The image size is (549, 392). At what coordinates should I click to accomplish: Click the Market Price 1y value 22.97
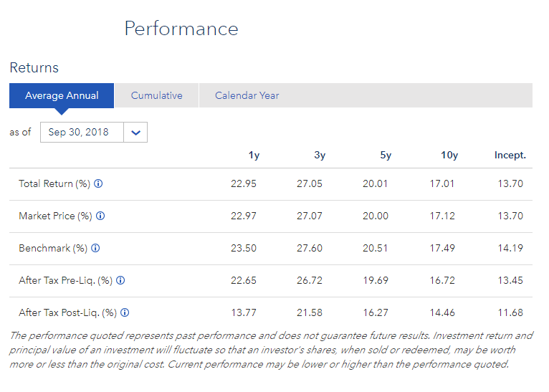[244, 216]
